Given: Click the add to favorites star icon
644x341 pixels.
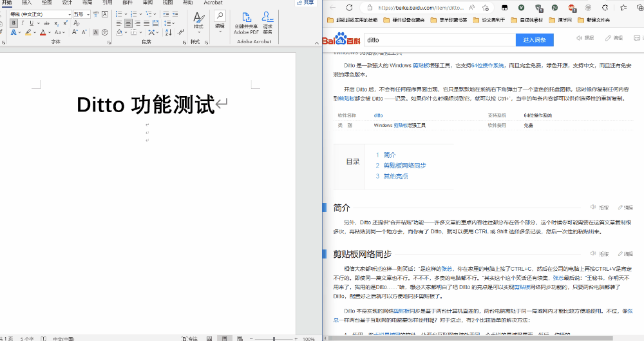Looking at the screenshot, I should 486,7.
